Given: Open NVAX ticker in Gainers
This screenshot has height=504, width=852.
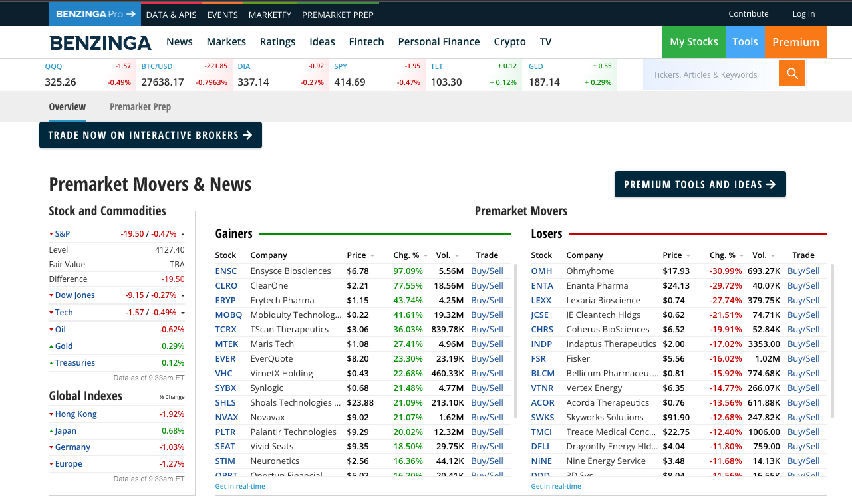Looking at the screenshot, I should tap(227, 418).
